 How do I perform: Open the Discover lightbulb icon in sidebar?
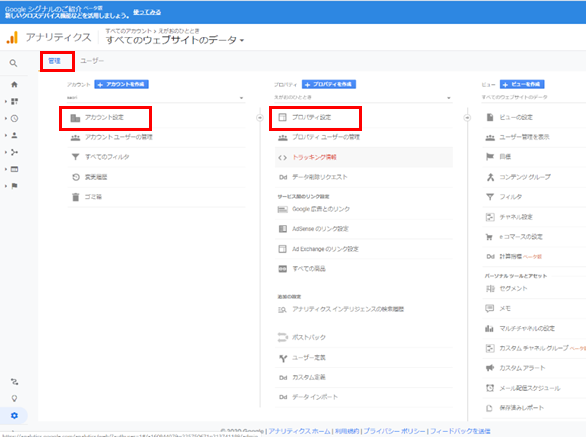[14, 398]
